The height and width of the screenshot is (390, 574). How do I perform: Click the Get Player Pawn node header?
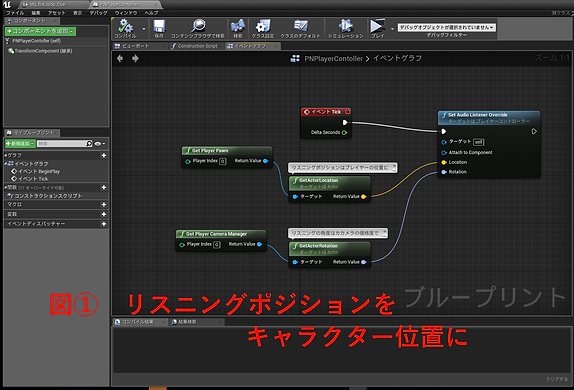click(x=227, y=151)
